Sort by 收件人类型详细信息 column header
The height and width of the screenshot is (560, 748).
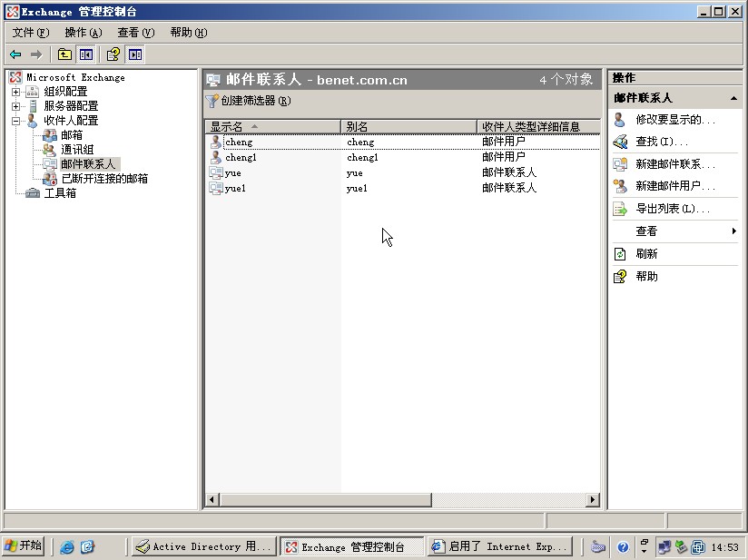click(538, 127)
